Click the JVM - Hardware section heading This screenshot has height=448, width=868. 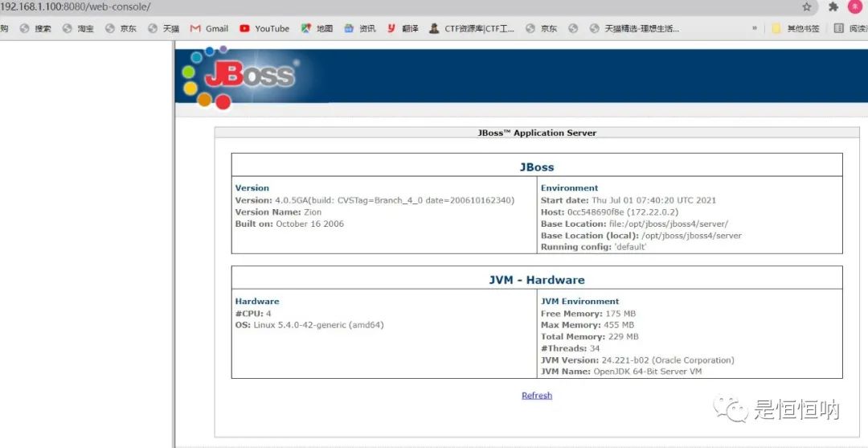click(x=537, y=280)
